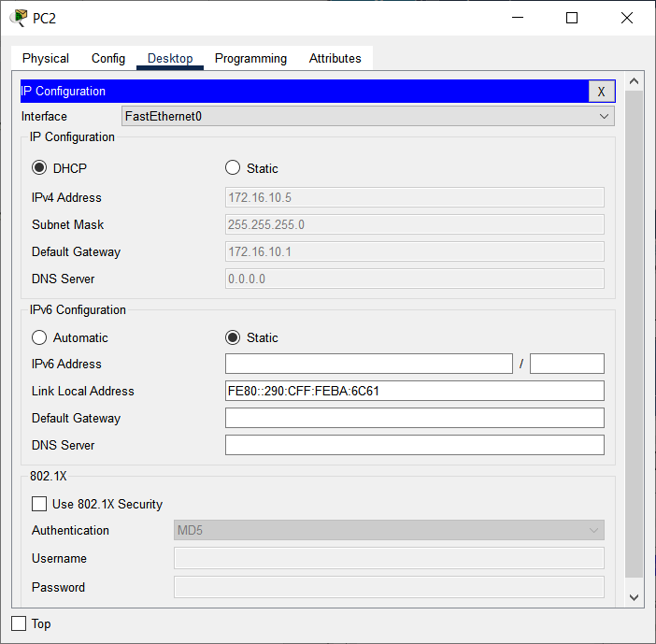656x644 pixels.
Task: Click the Packet Tracer PC2 window icon
Action: point(19,18)
